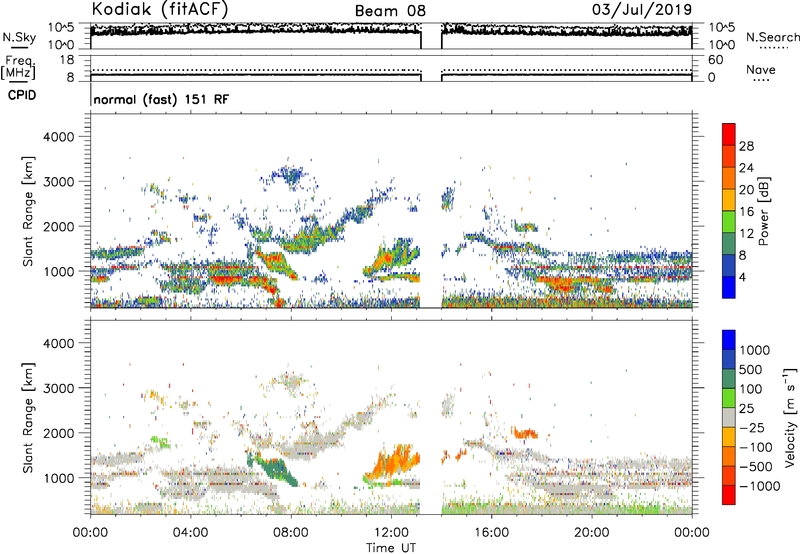Click the '-1000' velocity colorbar tick

coord(760,486)
